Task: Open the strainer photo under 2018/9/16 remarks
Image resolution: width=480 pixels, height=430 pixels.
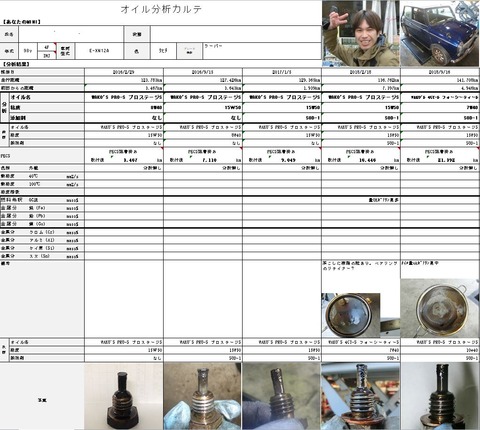Action: 440,308
